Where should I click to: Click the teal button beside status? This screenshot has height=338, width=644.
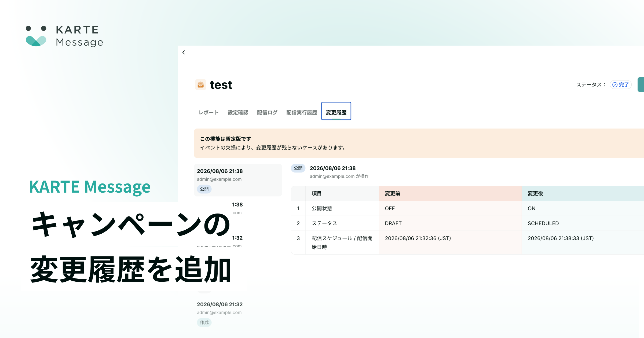click(x=641, y=85)
